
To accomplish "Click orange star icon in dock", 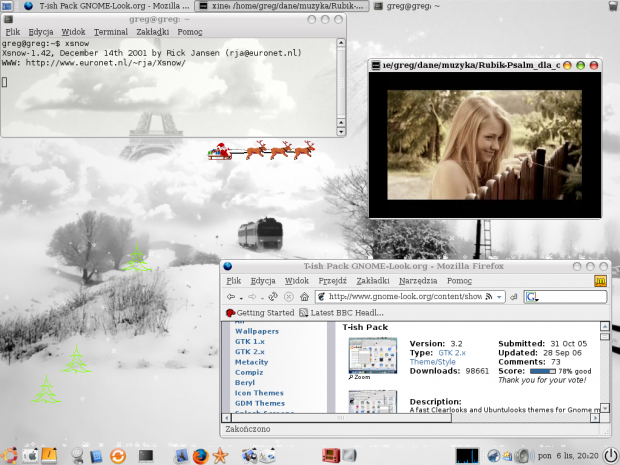I will pos(220,456).
